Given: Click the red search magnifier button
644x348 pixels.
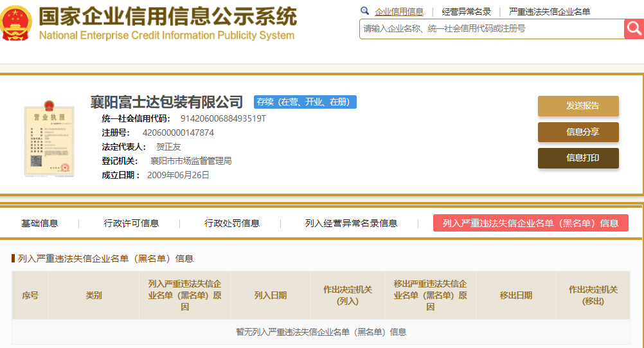Looking at the screenshot, I should point(634,29).
